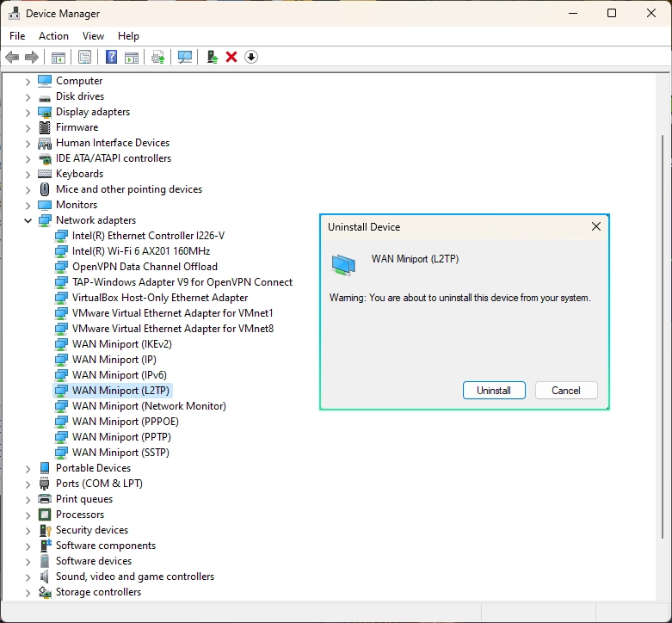The image size is (672, 623).
Task: Open the Action menu
Action: pyautogui.click(x=53, y=36)
